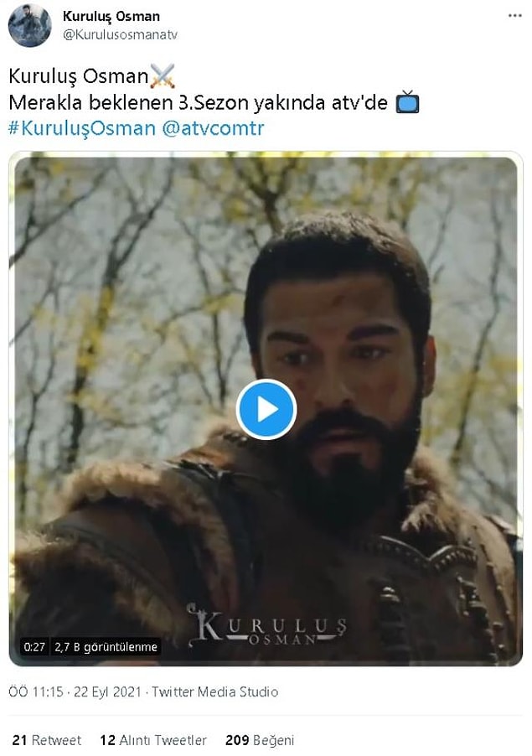Click the 22 Eyl 2021 date
The image size is (532, 756).
point(107,692)
